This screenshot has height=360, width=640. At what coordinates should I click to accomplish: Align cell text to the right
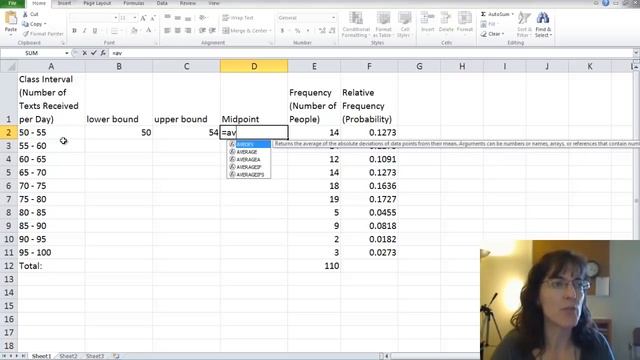[x=188, y=31]
